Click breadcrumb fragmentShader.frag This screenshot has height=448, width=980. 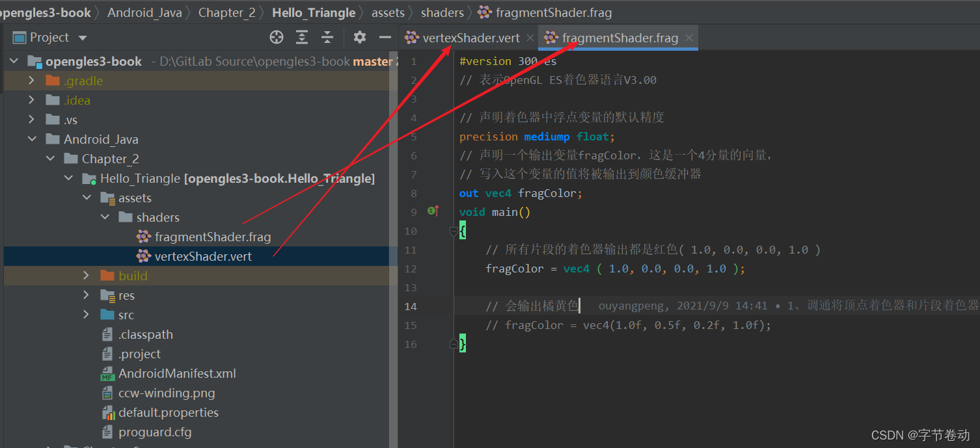coord(545,12)
